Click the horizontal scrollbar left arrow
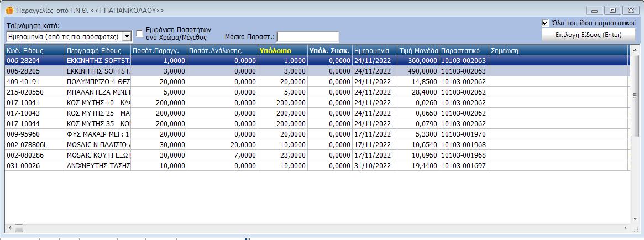This screenshot has width=644, height=240. pos(9,227)
